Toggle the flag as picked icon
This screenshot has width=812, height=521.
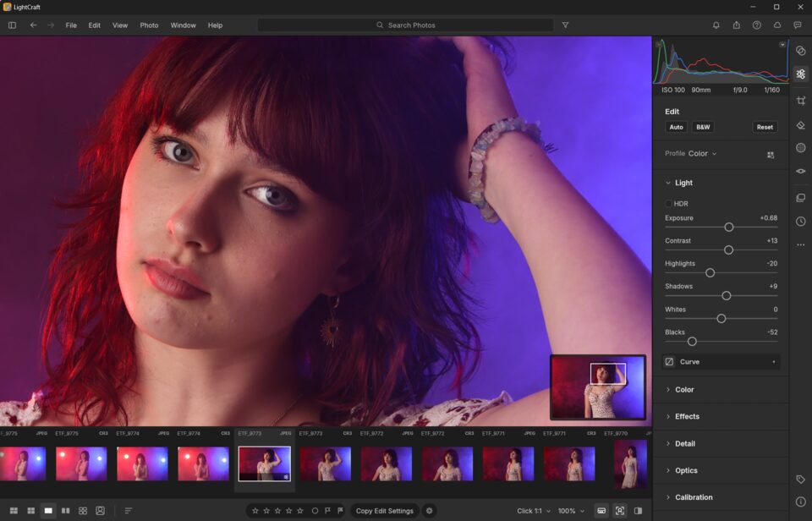coord(327,511)
